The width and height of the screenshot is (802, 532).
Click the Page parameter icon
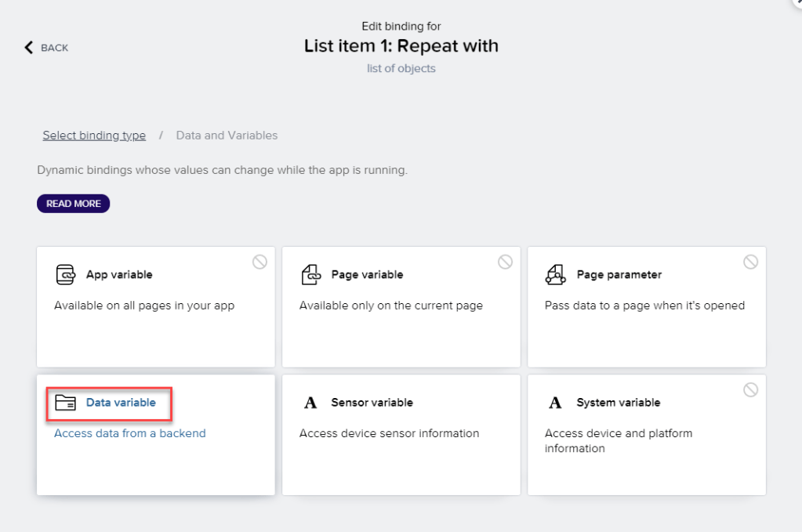click(x=556, y=275)
